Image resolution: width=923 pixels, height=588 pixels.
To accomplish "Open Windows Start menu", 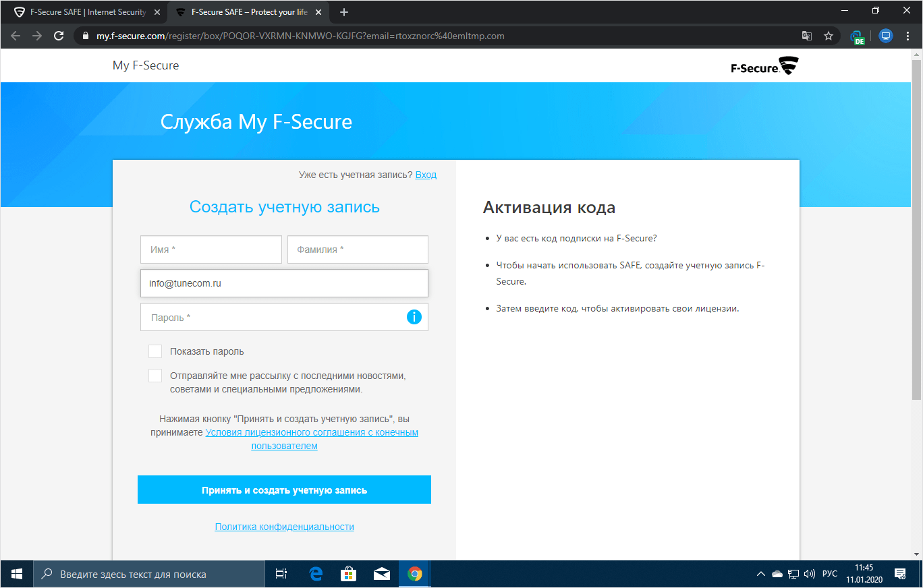I will 16,574.
